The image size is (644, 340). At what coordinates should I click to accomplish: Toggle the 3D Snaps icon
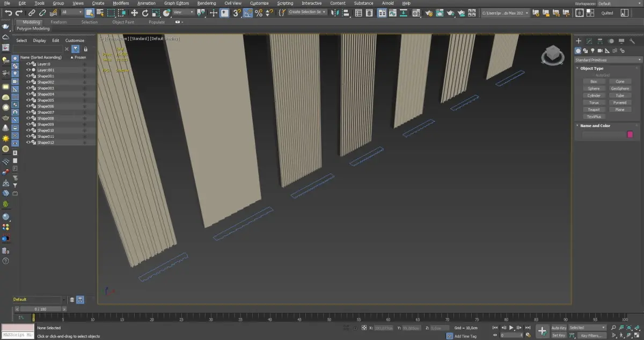pyautogui.click(x=236, y=12)
